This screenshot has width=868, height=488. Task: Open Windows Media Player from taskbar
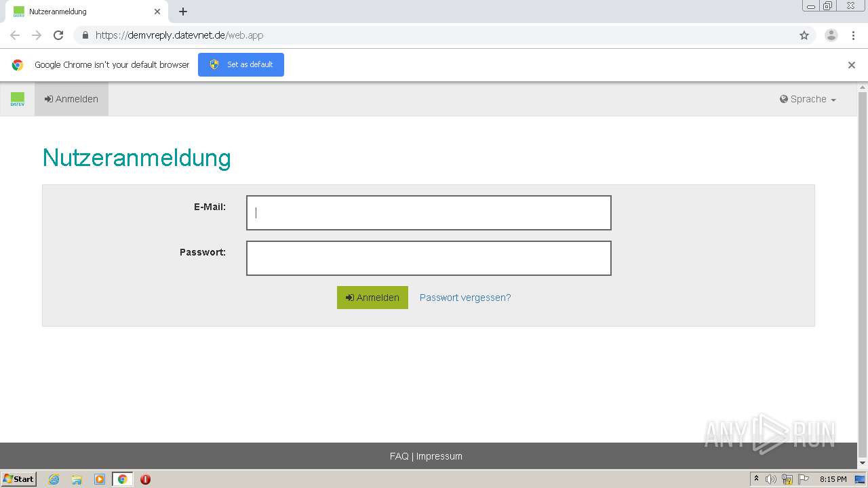point(100,479)
